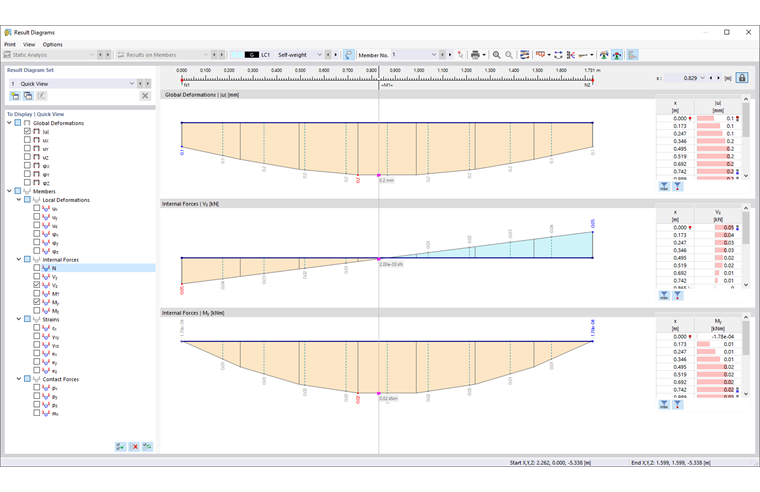Select the 0.173 row in My table

(699, 344)
